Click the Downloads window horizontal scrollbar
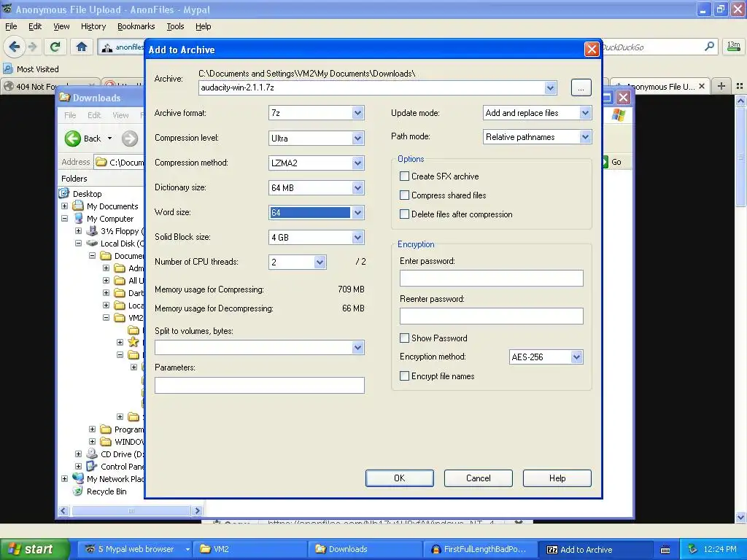 (131, 511)
